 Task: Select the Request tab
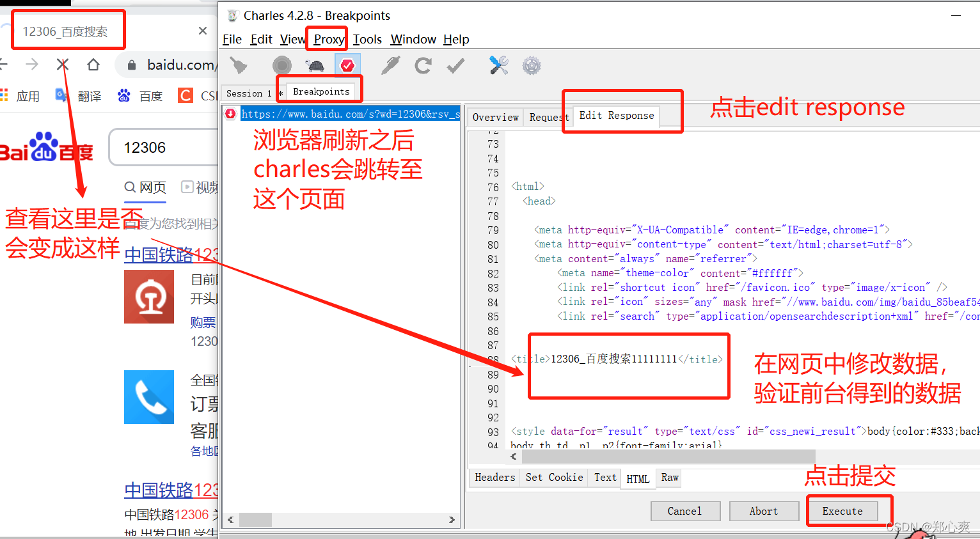(x=549, y=117)
